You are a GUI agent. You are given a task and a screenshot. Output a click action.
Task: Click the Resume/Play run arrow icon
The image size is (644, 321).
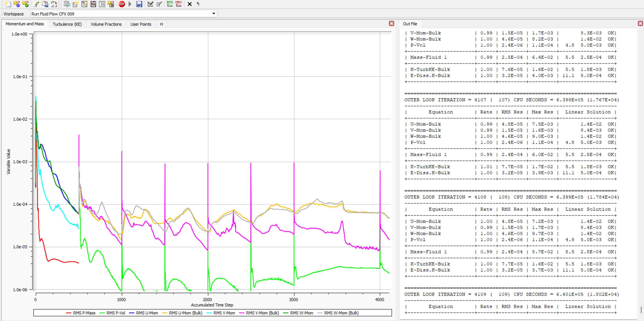tap(130, 4)
